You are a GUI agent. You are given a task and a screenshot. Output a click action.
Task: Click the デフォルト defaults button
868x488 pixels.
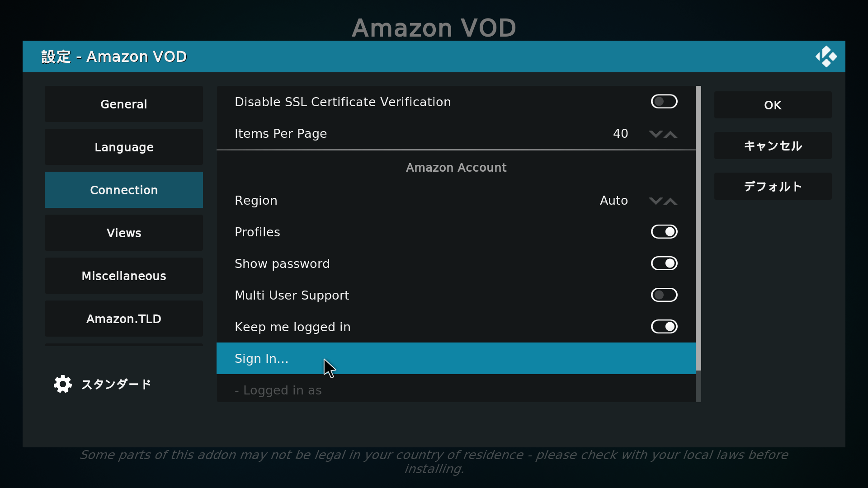coord(773,186)
